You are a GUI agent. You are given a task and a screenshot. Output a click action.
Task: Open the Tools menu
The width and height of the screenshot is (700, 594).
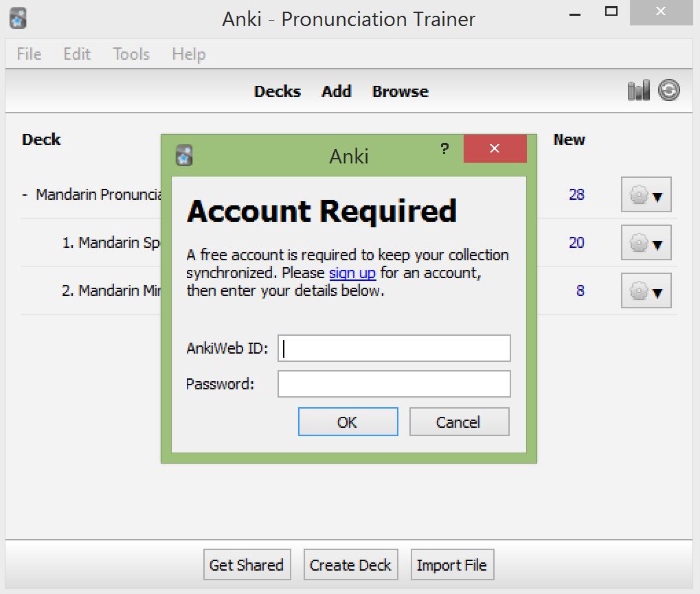[x=131, y=54]
